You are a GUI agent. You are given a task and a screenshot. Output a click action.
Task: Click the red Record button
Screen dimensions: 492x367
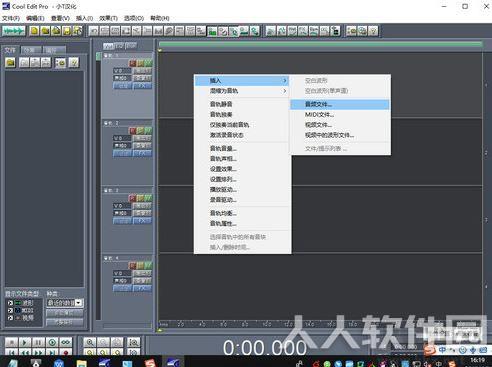[66, 352]
